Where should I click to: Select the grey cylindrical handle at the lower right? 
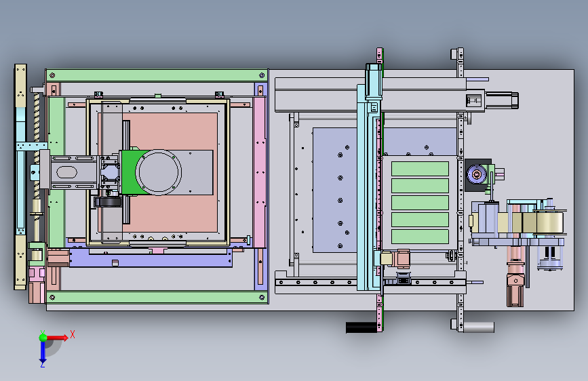479,327
